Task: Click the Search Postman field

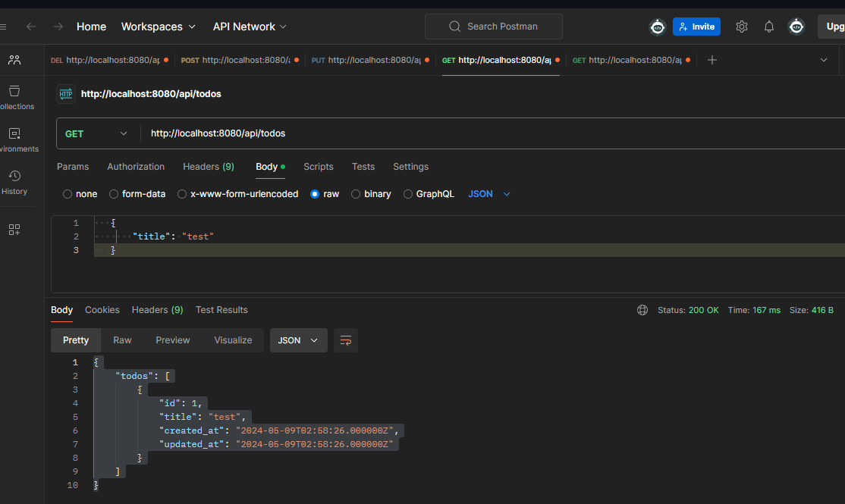Action: click(x=494, y=27)
